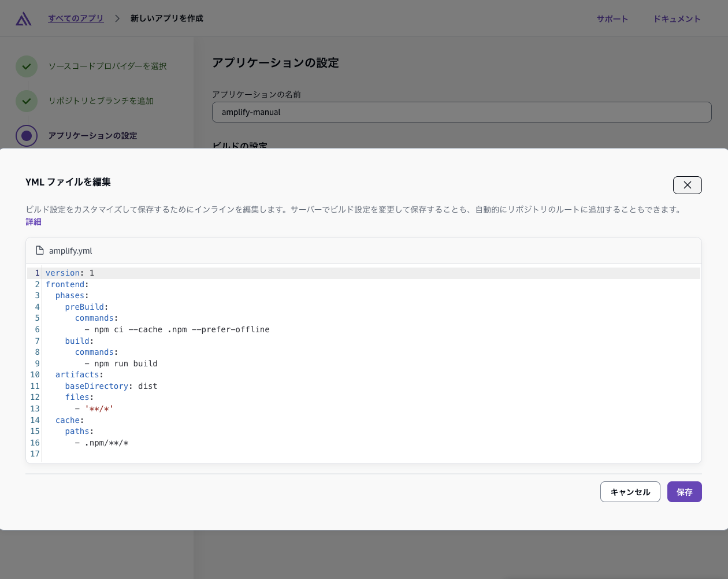Go to ソースコードプロバイダーを選択 step
728x579 pixels.
(x=107, y=66)
